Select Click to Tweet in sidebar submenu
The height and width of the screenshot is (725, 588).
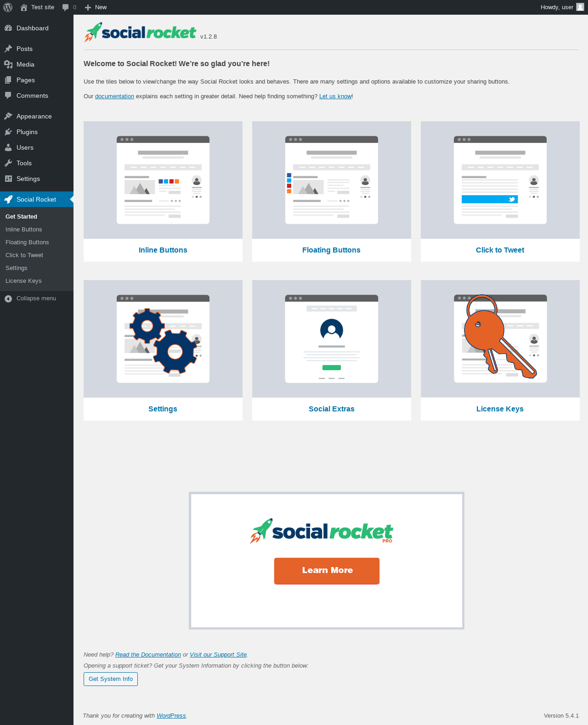coord(24,255)
